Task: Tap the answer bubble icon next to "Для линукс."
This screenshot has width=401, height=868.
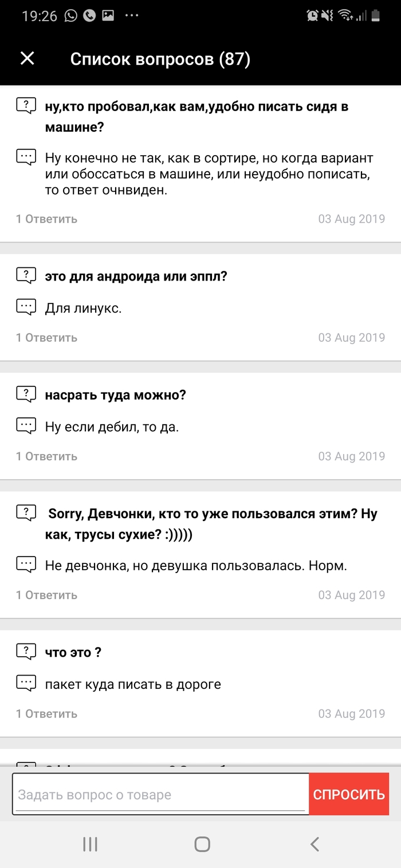Action: 26,307
